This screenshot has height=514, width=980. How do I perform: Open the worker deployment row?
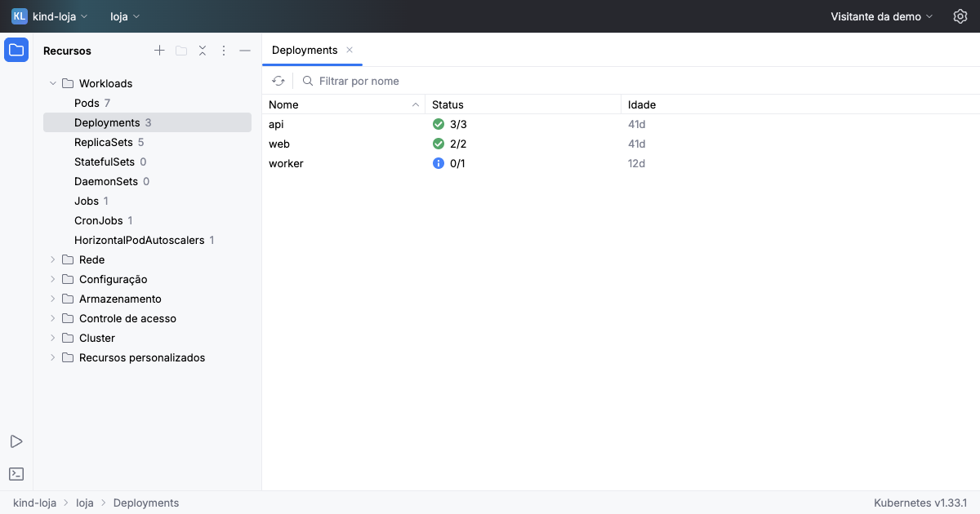pyautogui.click(x=621, y=163)
